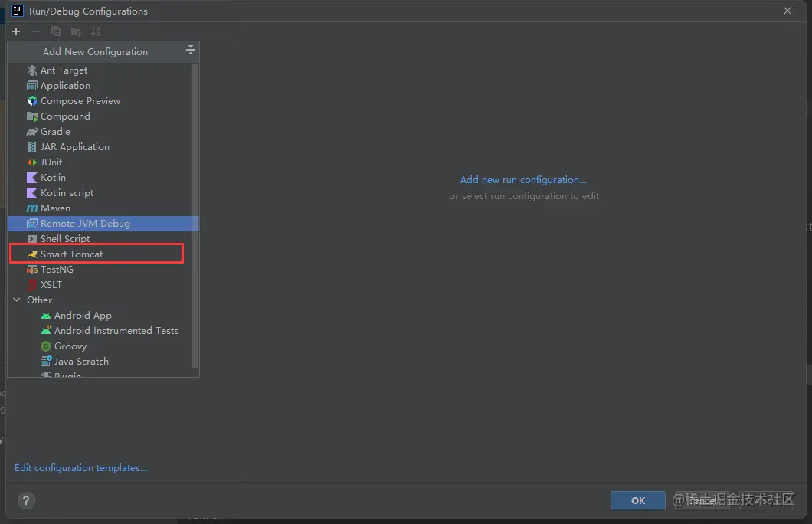812x524 pixels.
Task: Click the configuration list scrollbar
Action: [x=195, y=215]
